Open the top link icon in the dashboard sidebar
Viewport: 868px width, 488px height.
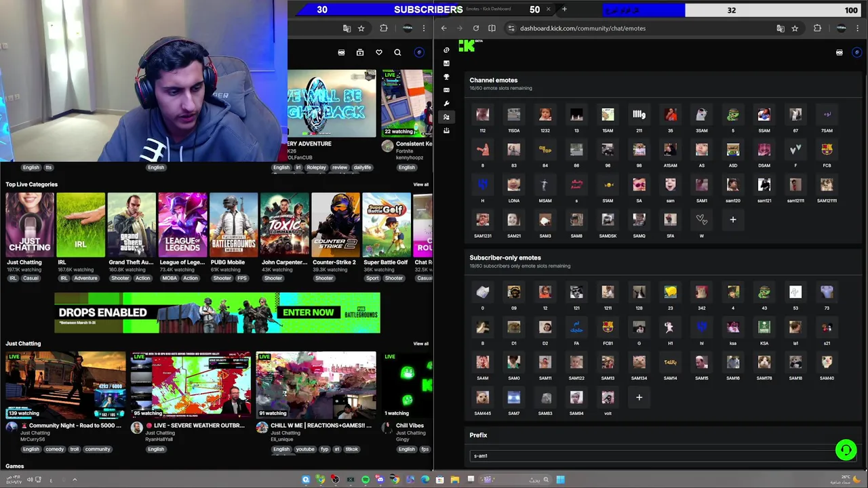[446, 50]
